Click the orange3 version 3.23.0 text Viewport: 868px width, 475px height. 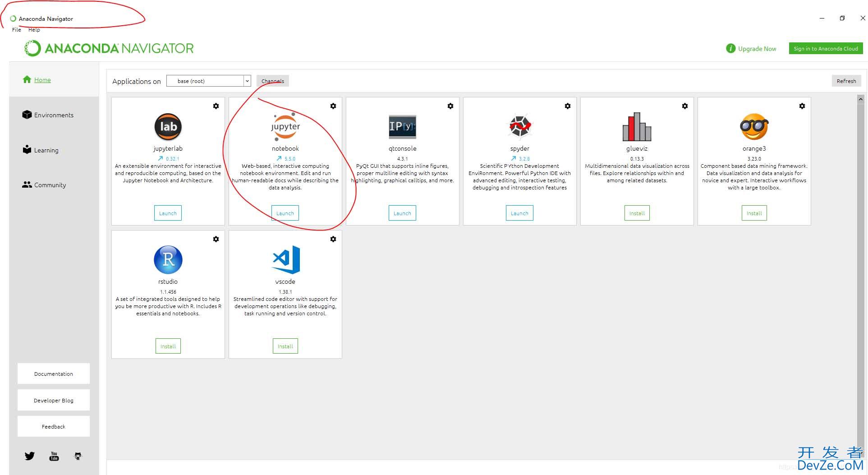754,159
